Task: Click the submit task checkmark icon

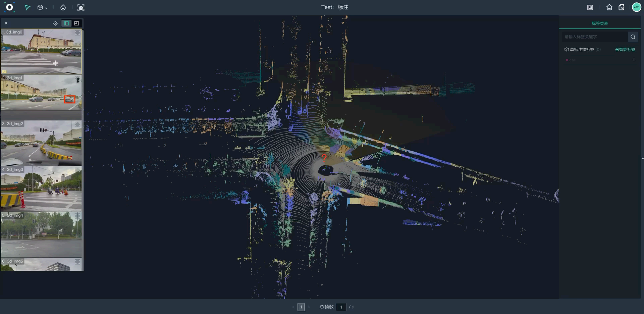Action: point(622,7)
